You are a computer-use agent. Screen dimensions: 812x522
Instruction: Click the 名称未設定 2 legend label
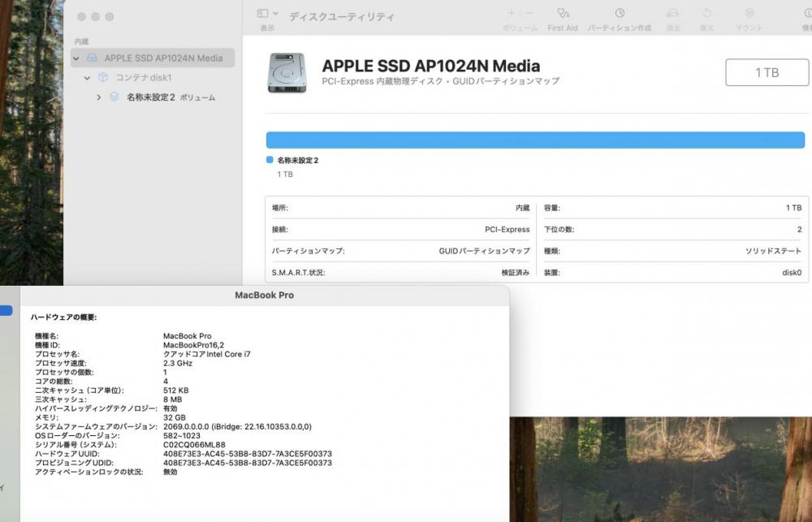point(298,161)
